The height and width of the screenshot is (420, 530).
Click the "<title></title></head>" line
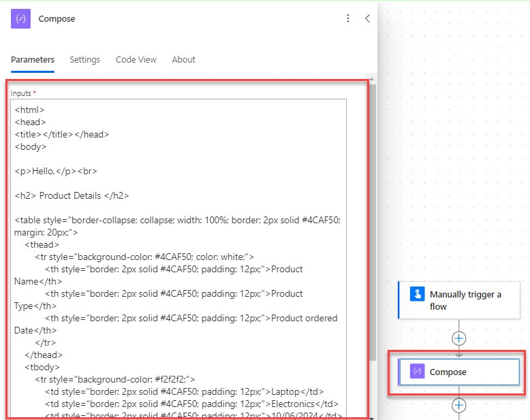click(62, 135)
